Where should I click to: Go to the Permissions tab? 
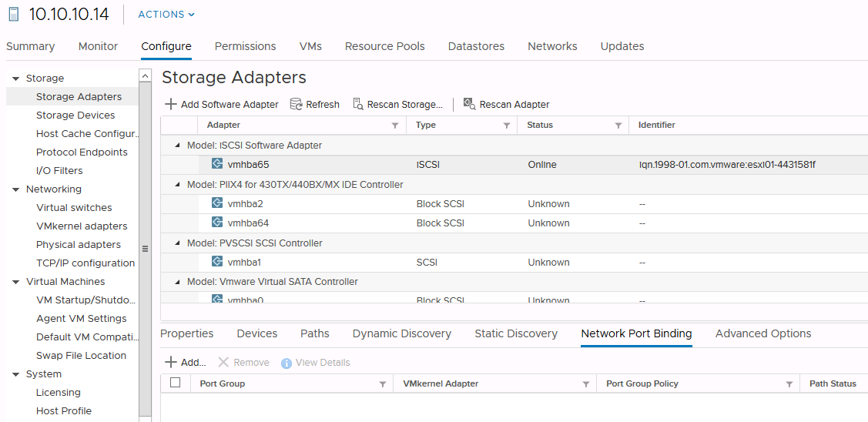click(245, 46)
